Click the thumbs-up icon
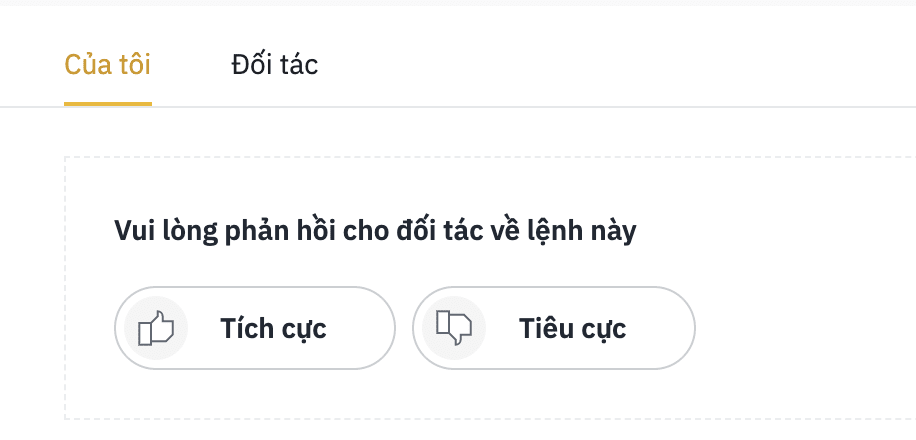Screen dimensions: 916x440 (156, 328)
